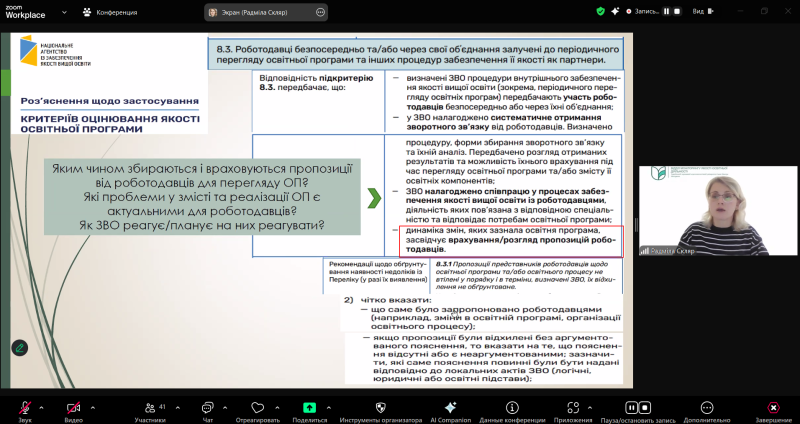The image size is (800, 424).
Task: Click the Zoom Workplace logo
Action: point(25,12)
